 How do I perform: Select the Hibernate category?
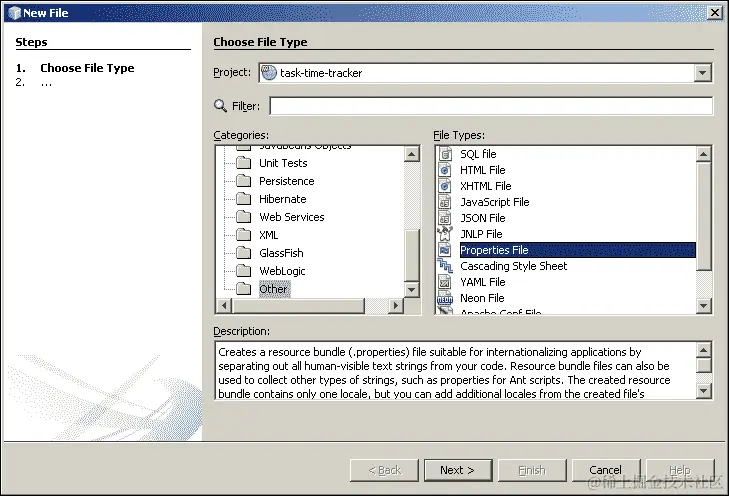283,199
